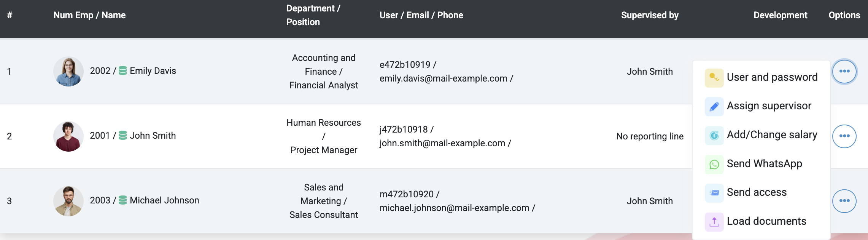Click the green database icon next to Michael Johnson
The image size is (868, 240).
tap(122, 200)
